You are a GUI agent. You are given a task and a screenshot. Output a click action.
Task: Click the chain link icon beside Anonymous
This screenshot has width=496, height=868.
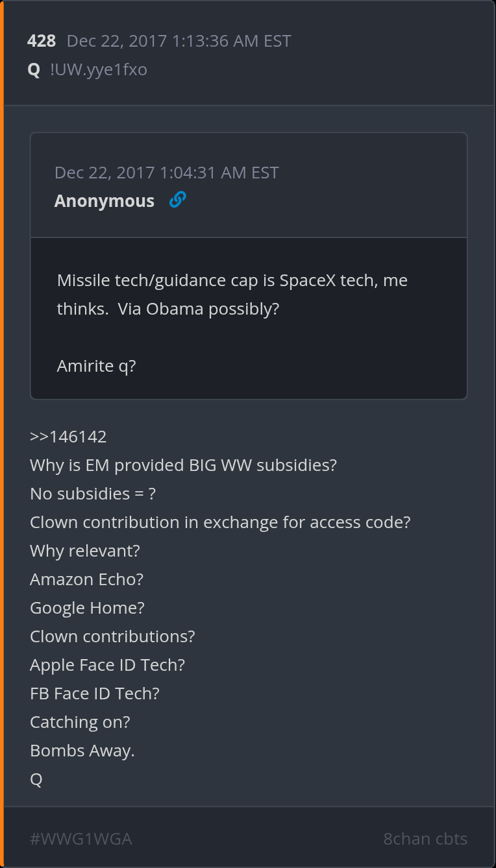click(177, 200)
